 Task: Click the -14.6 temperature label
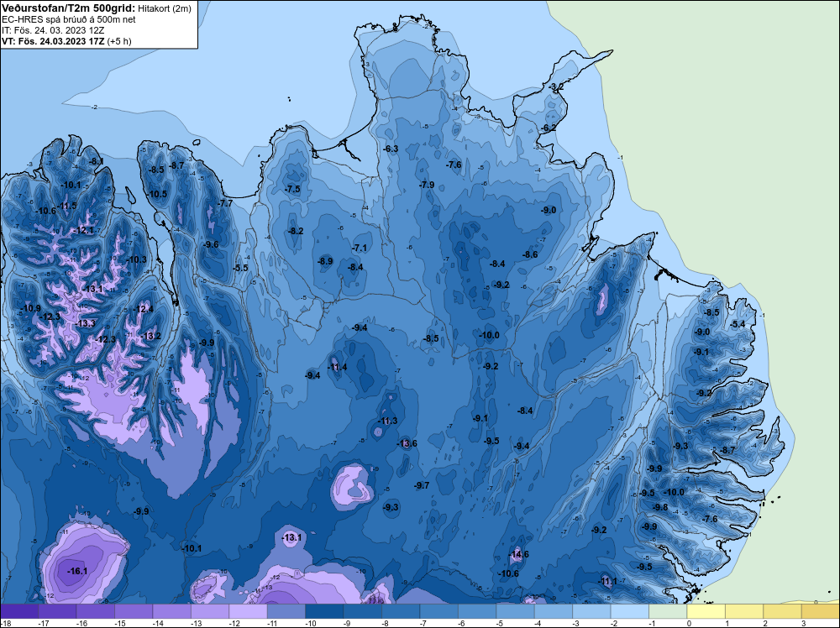pos(518,554)
